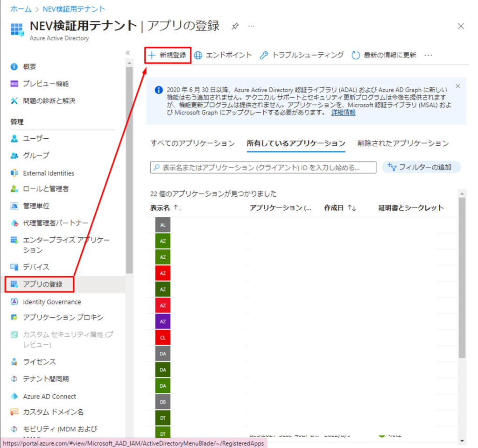The image size is (478, 448).
Task: Click the application search input field
Action: tap(263, 167)
